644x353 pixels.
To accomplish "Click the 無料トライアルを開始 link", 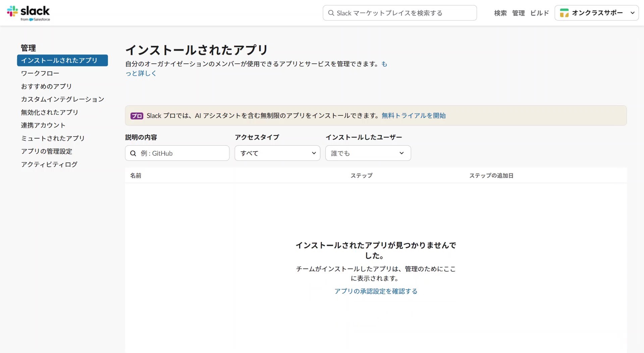I will (x=413, y=116).
